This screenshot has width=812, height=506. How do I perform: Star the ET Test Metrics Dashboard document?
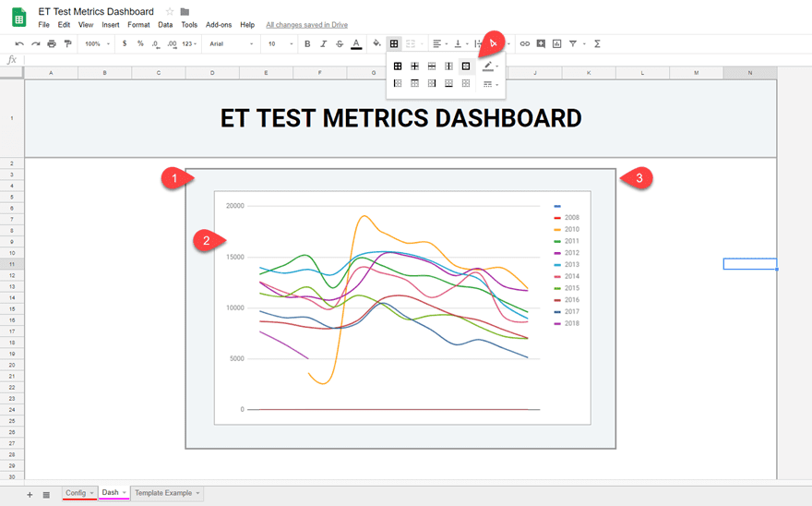click(170, 11)
